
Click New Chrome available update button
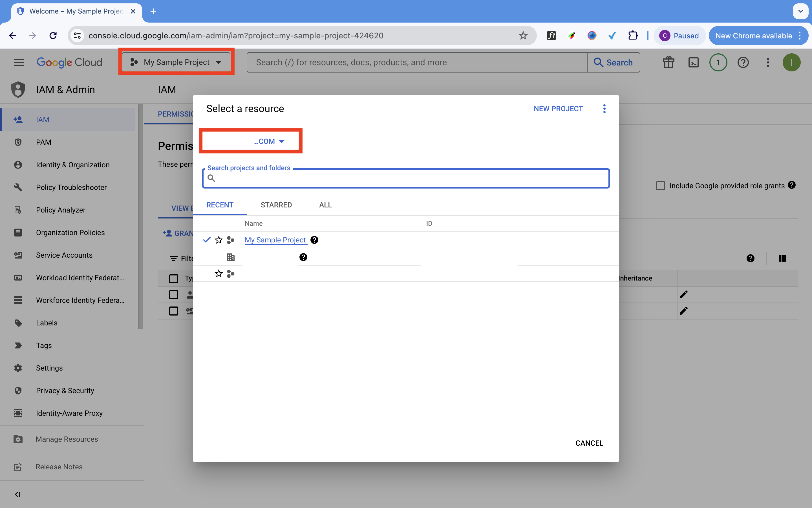[x=758, y=36]
